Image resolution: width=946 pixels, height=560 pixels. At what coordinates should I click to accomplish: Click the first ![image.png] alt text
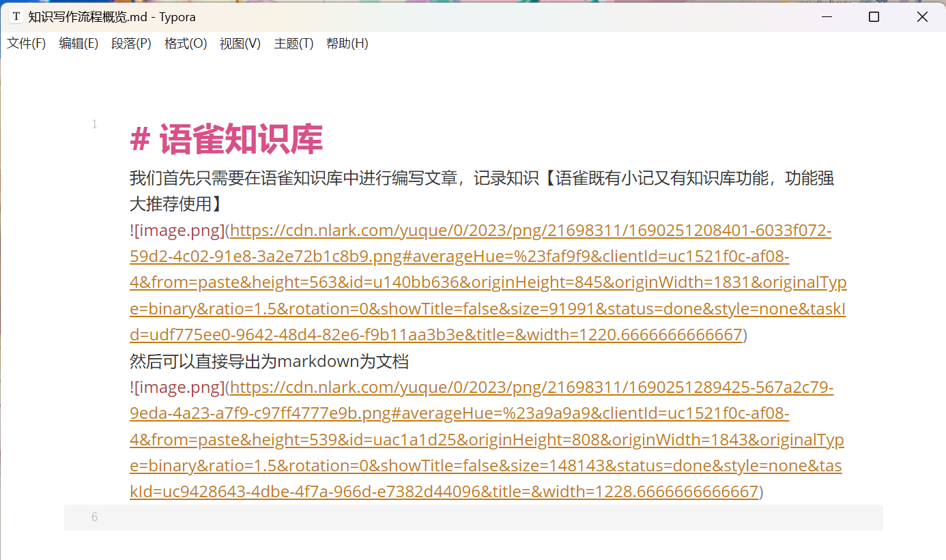[x=177, y=231]
